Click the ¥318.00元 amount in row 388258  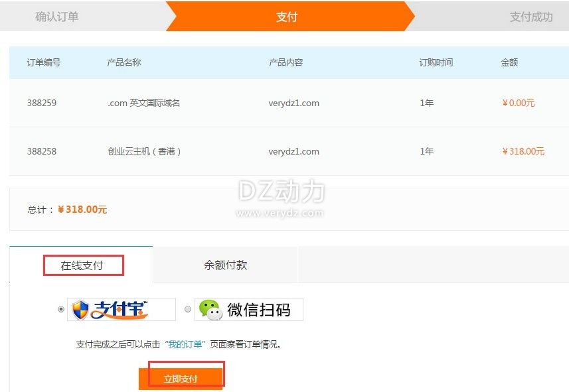[523, 151]
